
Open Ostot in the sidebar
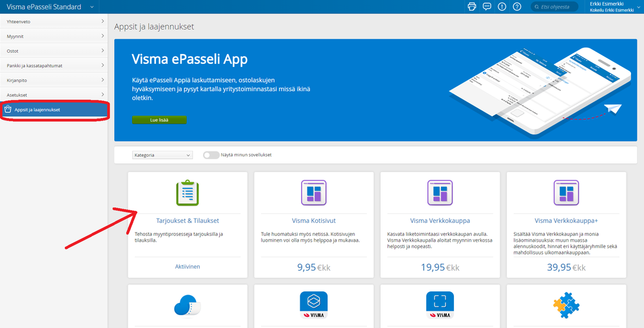[54, 51]
